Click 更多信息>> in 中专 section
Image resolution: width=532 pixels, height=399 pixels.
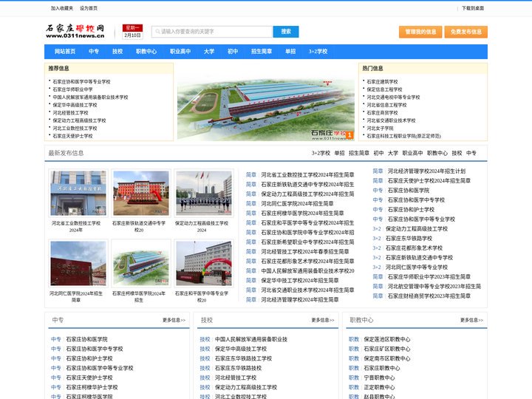point(174,320)
